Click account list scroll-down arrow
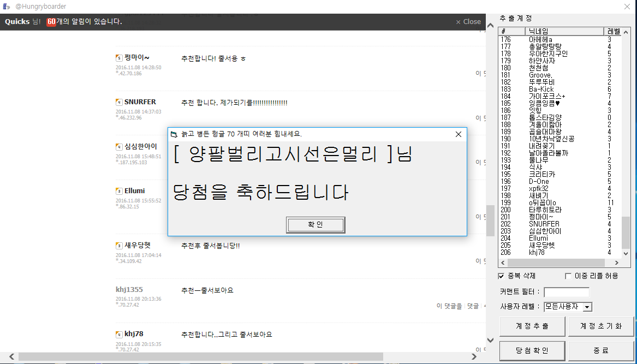637x364 pixels. pos(626,253)
